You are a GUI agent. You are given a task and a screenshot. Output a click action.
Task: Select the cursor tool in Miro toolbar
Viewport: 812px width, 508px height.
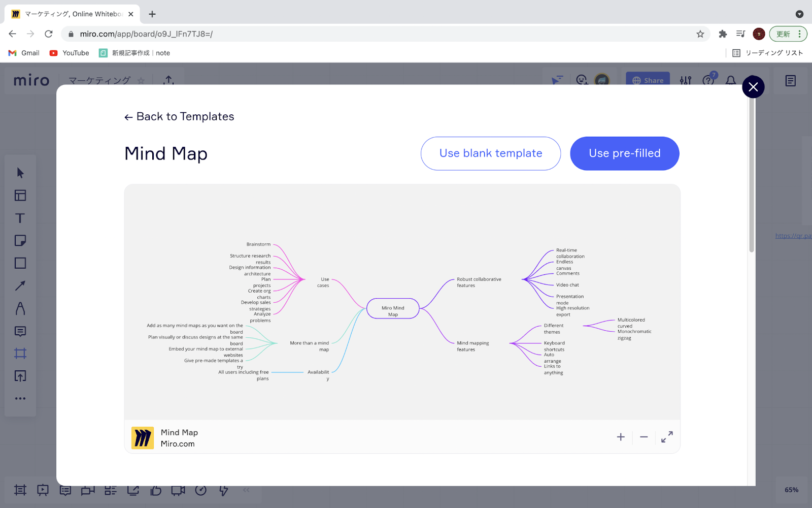tap(20, 173)
